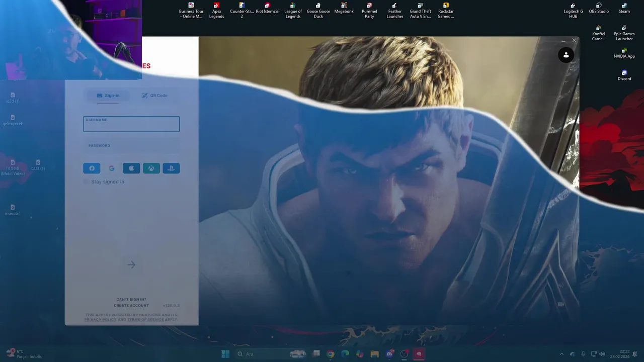Select Riot Istemcisi desktop shortcut
This screenshot has width=644, height=362.
pos(267,9)
